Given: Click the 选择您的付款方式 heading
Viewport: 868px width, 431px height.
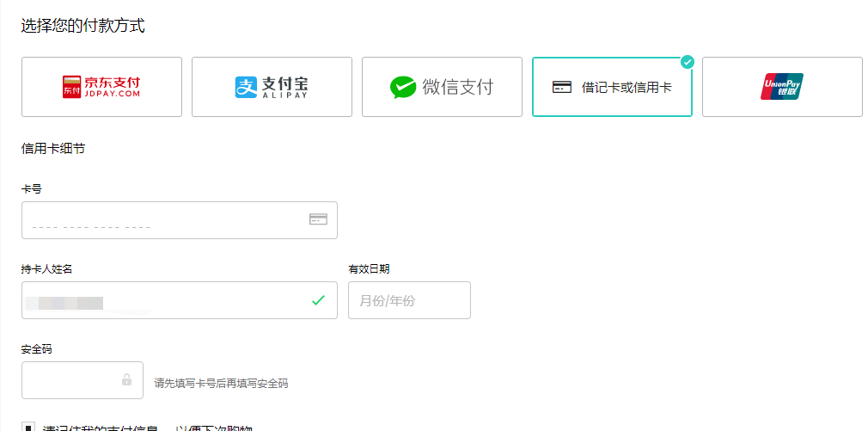Looking at the screenshot, I should pos(83,26).
